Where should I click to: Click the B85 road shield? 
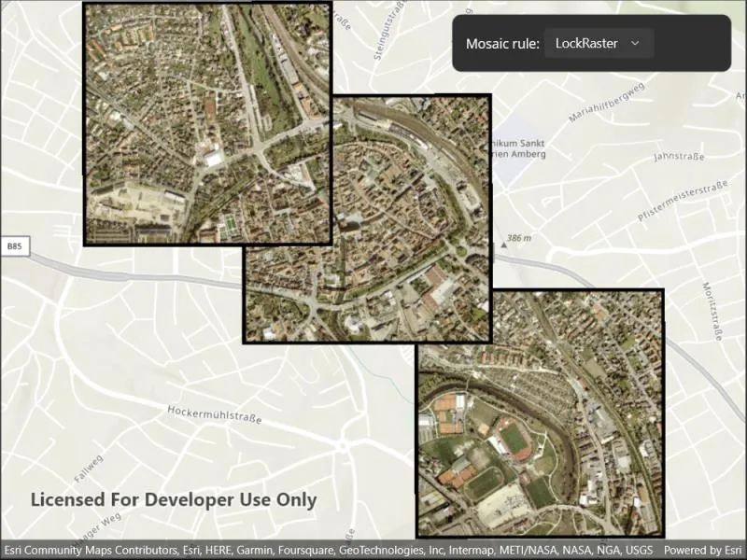pos(14,246)
